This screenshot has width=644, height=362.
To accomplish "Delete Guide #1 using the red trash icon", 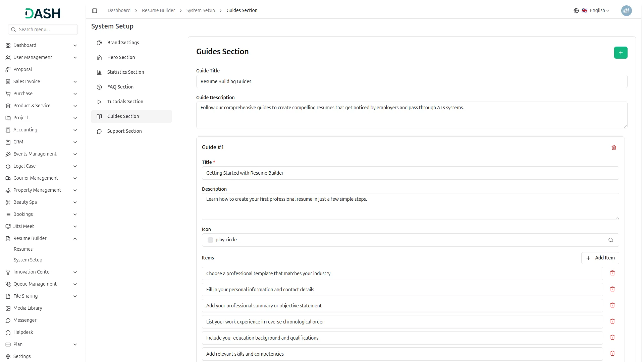I will [614, 147].
